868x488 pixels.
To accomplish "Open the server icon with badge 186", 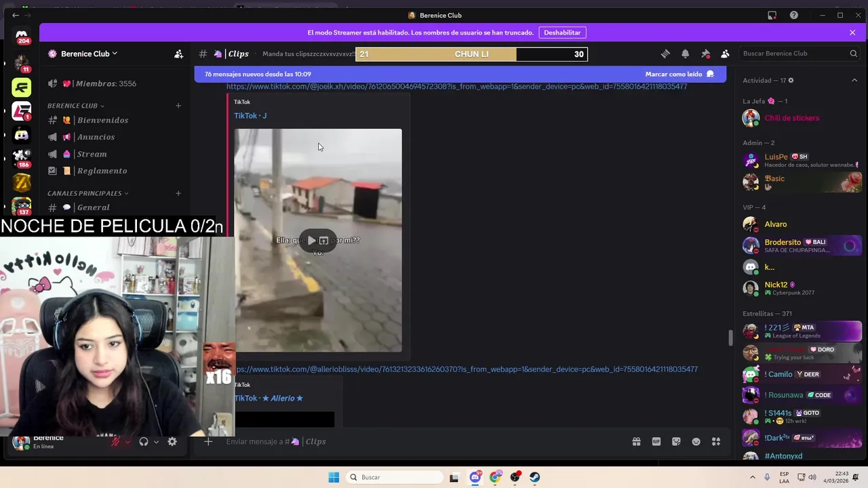I will [22, 157].
